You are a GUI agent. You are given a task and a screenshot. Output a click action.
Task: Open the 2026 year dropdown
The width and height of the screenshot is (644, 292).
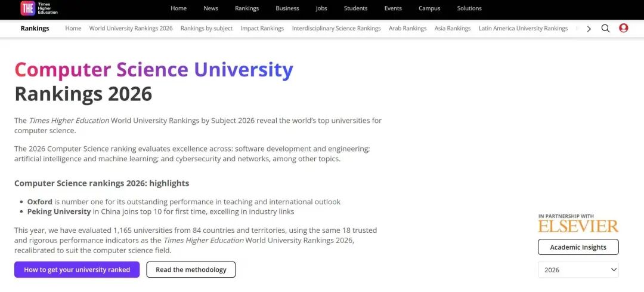(578, 270)
